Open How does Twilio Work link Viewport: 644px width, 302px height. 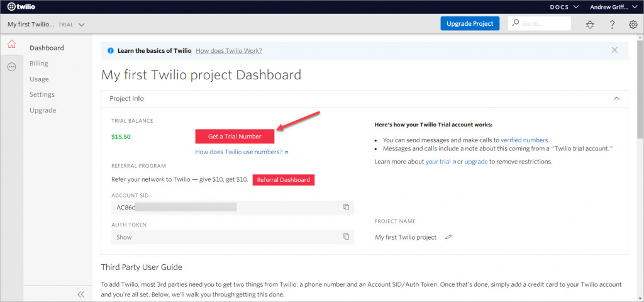(229, 51)
